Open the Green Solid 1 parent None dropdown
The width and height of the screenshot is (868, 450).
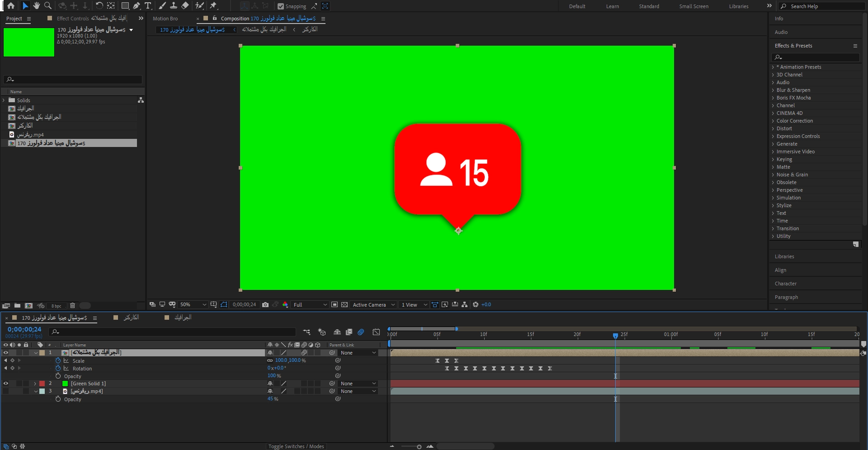click(358, 384)
